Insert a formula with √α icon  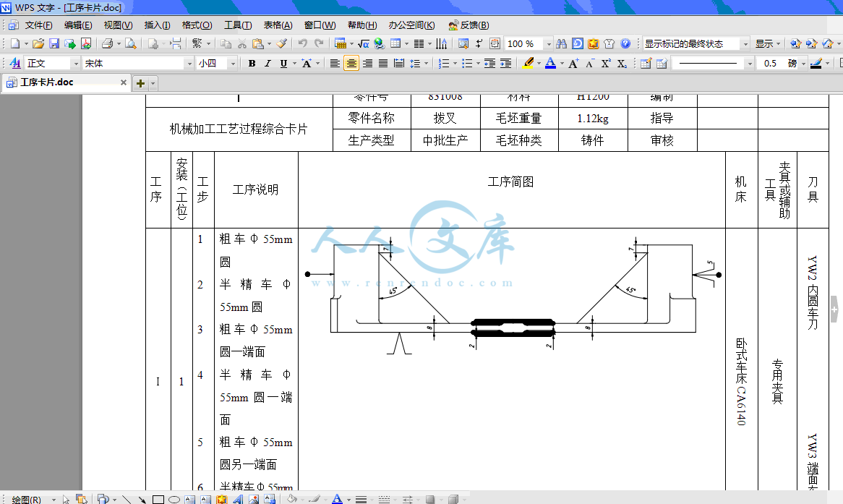tap(364, 43)
